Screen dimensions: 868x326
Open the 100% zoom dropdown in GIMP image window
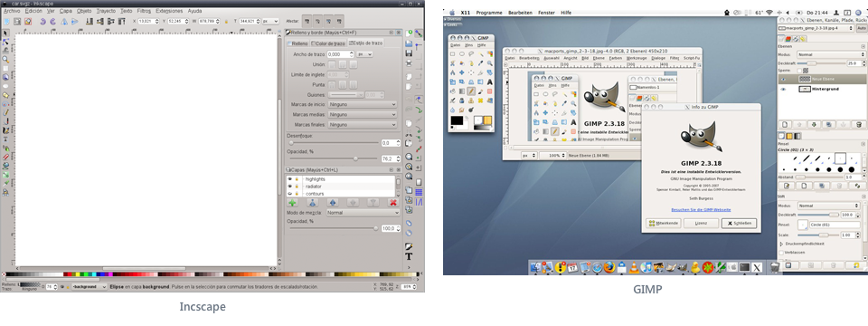coord(552,155)
